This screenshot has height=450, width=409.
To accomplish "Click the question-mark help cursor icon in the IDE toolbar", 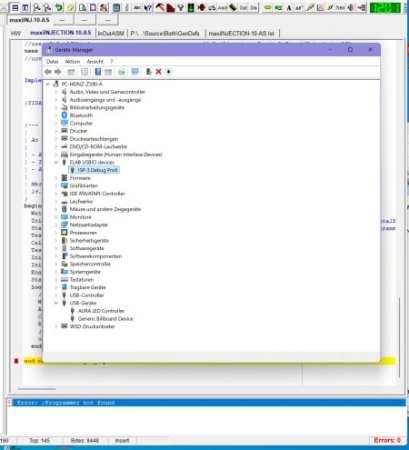I will (148, 7).
